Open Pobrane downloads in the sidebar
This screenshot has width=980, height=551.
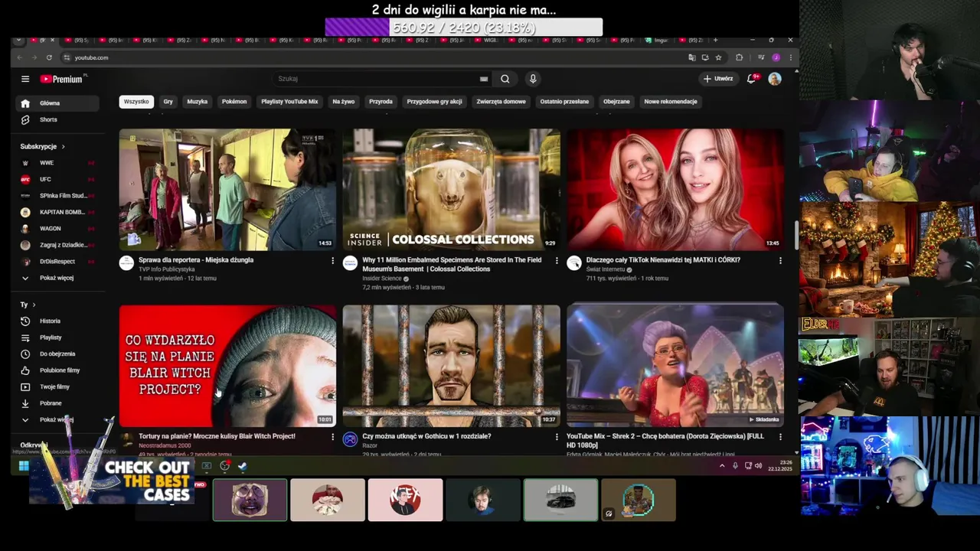[x=58, y=403]
